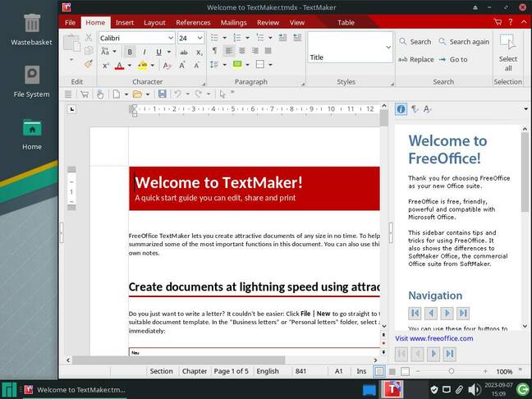532x399 pixels.
Task: Decrease font size with shrink font icon
Action: [196, 66]
